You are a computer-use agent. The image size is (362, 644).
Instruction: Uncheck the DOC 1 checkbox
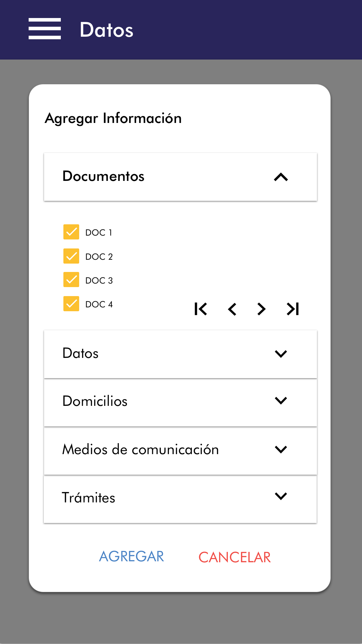tap(71, 232)
